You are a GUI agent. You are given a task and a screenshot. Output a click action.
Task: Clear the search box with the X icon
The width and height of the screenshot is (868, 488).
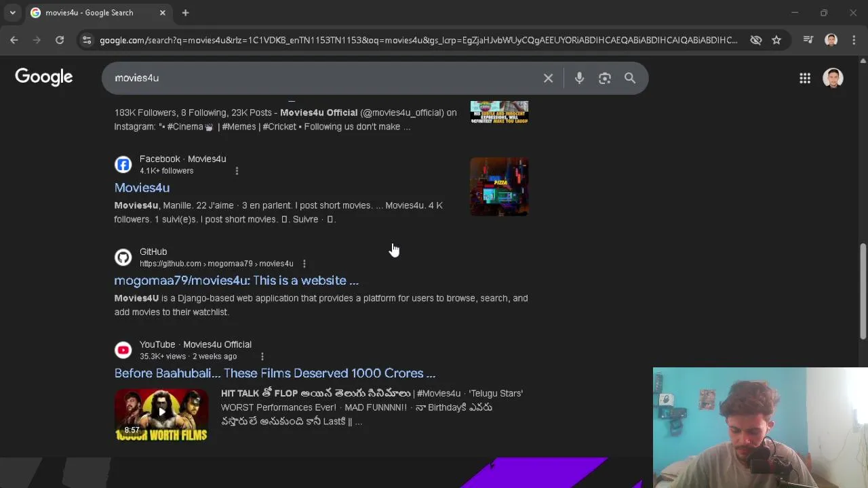548,78
